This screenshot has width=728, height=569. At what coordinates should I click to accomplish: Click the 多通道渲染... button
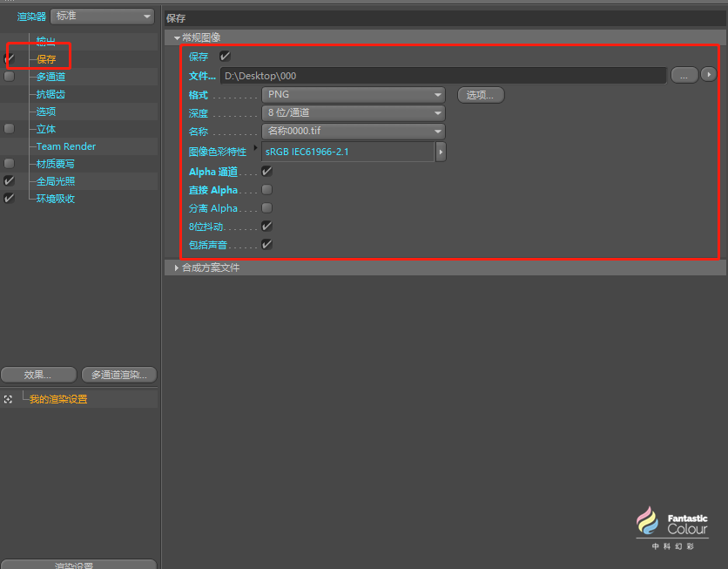[x=118, y=375]
